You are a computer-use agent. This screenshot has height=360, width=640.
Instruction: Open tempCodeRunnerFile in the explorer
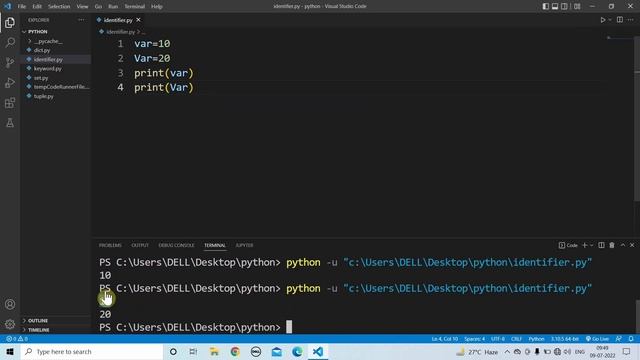[x=61, y=87]
